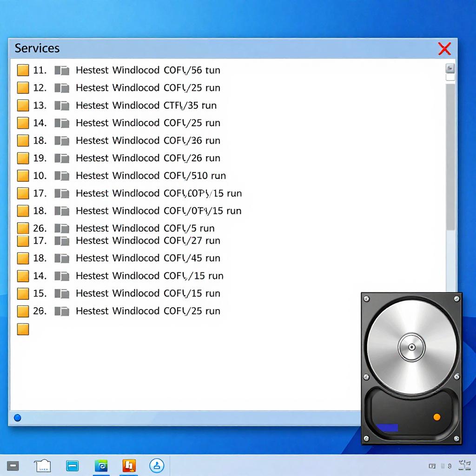Click the vertical scrollbar thumb in Services

[450, 157]
